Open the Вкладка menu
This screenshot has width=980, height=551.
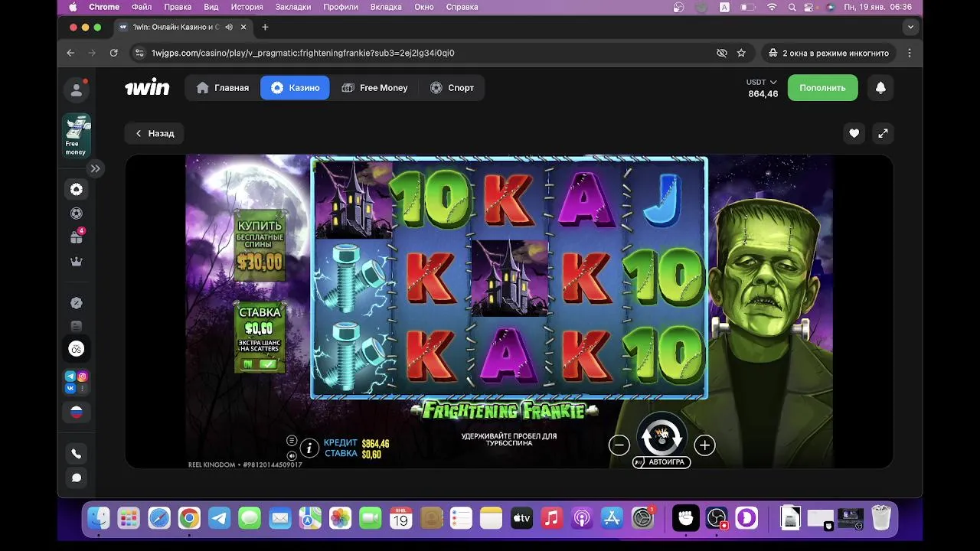pyautogui.click(x=386, y=7)
